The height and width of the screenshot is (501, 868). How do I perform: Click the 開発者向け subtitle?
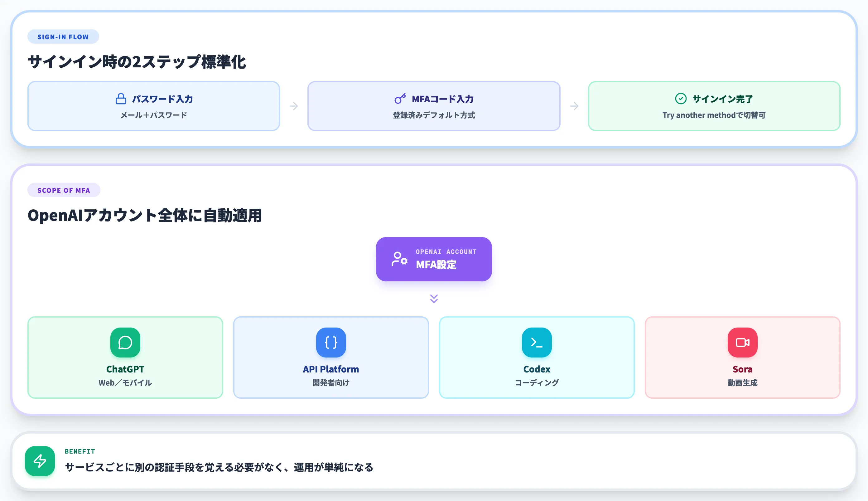click(331, 383)
